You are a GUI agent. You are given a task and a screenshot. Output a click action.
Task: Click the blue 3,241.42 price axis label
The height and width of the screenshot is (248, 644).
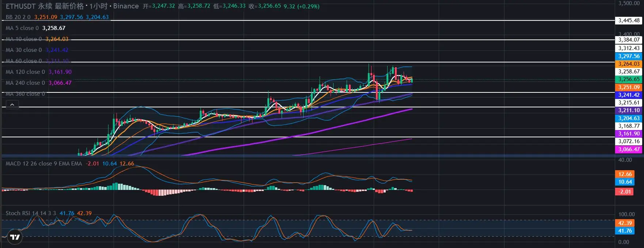(629, 95)
